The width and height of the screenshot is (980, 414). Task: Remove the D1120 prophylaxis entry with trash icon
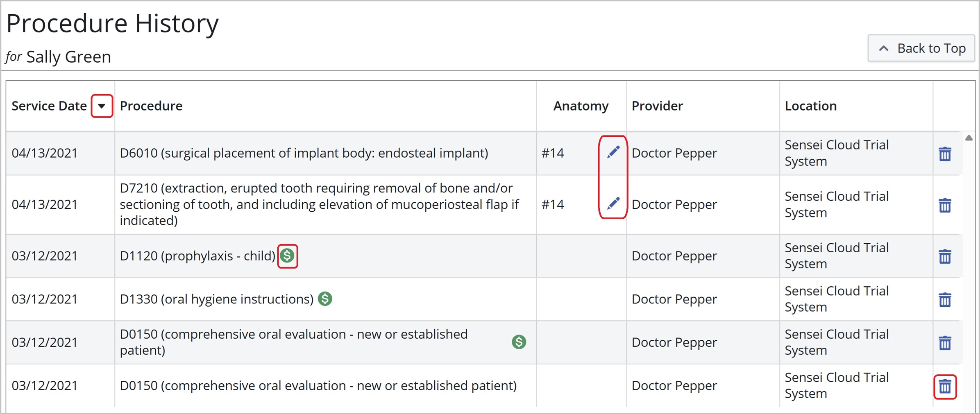pyautogui.click(x=945, y=257)
